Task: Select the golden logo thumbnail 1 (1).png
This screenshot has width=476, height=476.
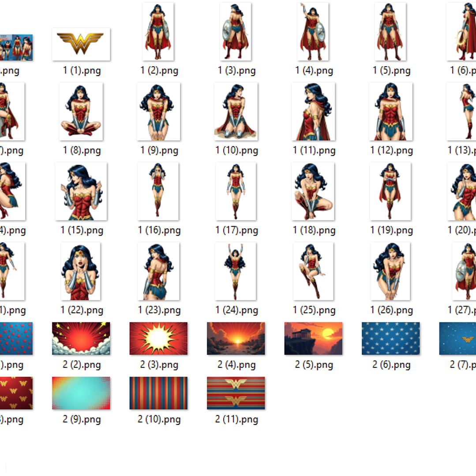Action: [81, 44]
